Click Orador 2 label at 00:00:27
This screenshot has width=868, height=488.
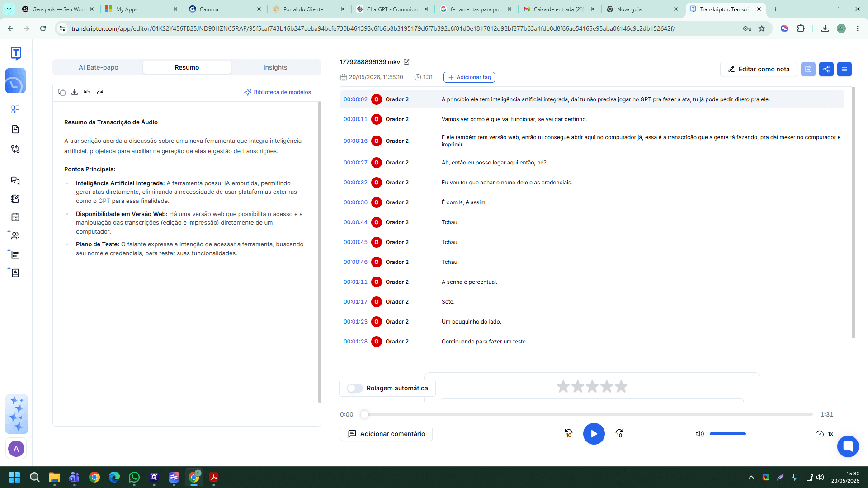click(397, 163)
